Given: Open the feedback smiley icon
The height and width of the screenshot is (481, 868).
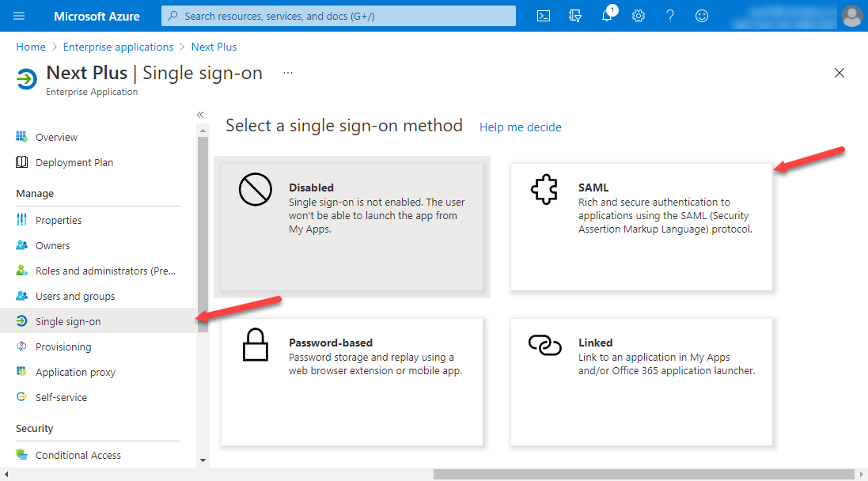Looking at the screenshot, I should pos(701,16).
